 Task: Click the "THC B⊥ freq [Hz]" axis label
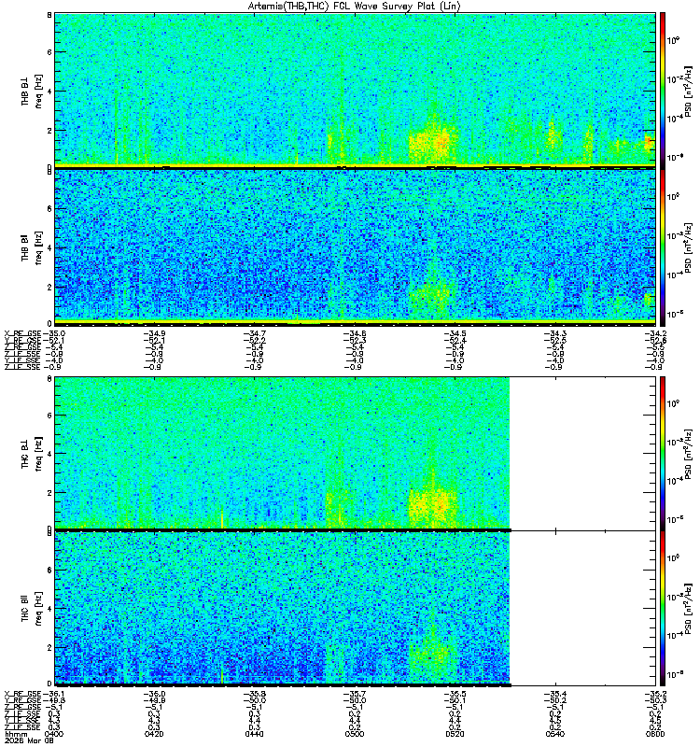[32, 453]
